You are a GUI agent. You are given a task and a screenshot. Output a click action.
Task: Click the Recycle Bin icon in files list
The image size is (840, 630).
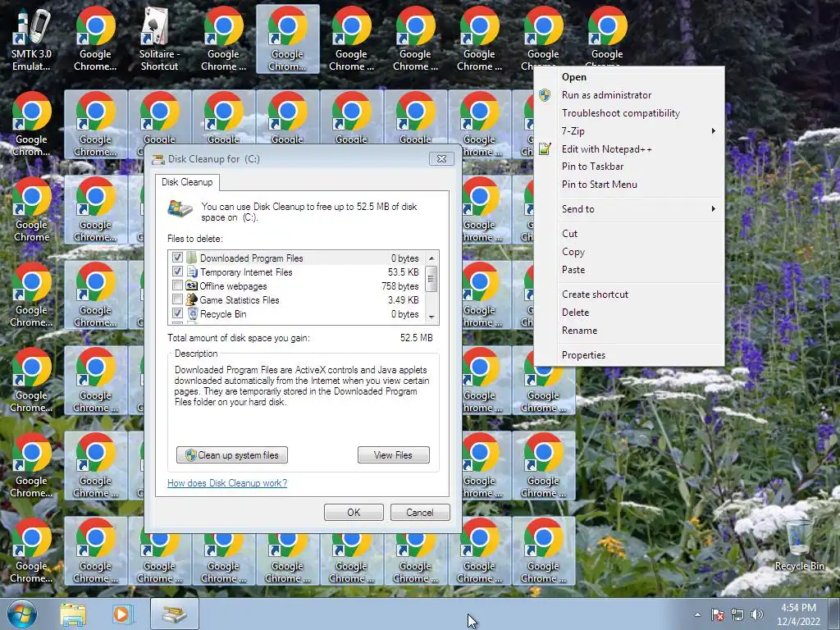[192, 313]
